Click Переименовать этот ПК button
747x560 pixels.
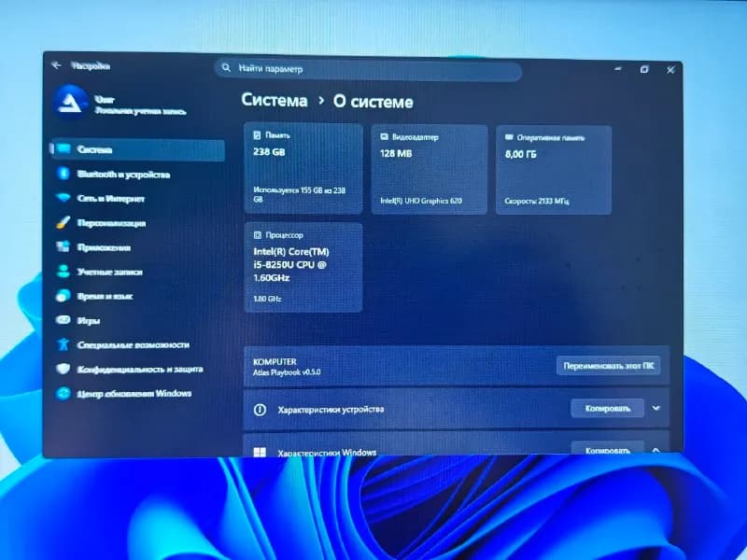(x=609, y=366)
